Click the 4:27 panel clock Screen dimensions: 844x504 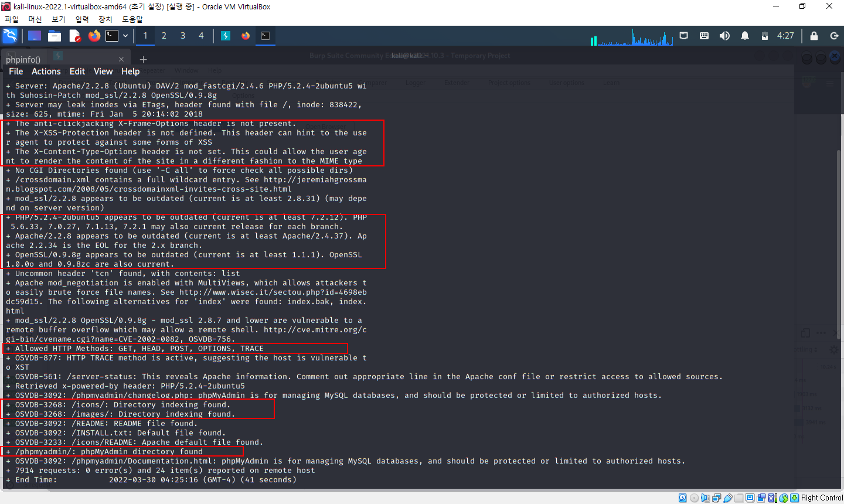785,36
